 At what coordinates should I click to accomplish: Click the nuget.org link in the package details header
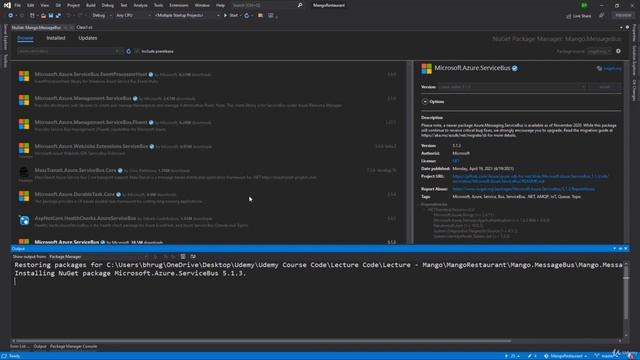click(612, 69)
